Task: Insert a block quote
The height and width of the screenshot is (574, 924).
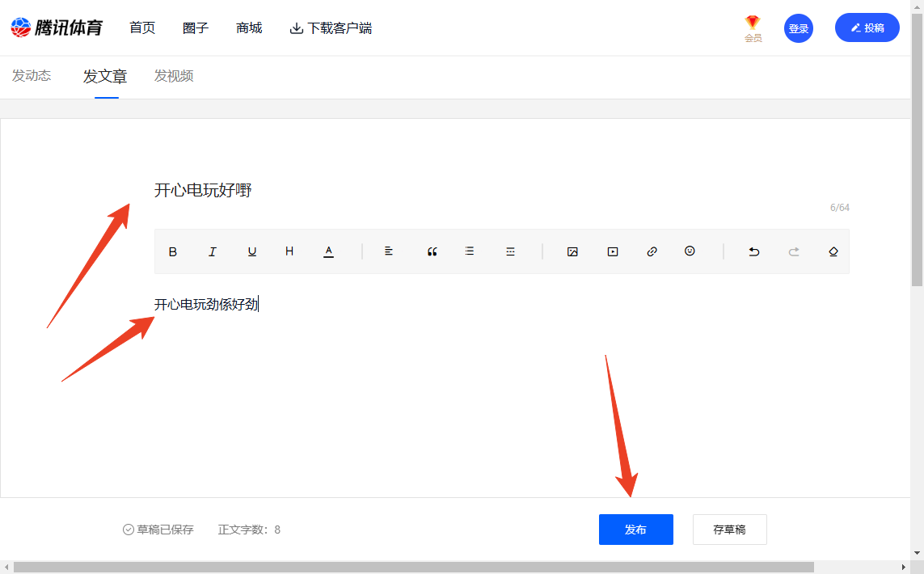Action: (x=432, y=251)
